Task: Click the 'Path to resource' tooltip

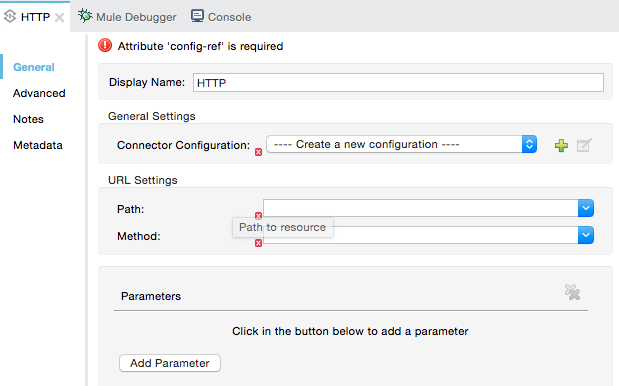Action: point(283,227)
